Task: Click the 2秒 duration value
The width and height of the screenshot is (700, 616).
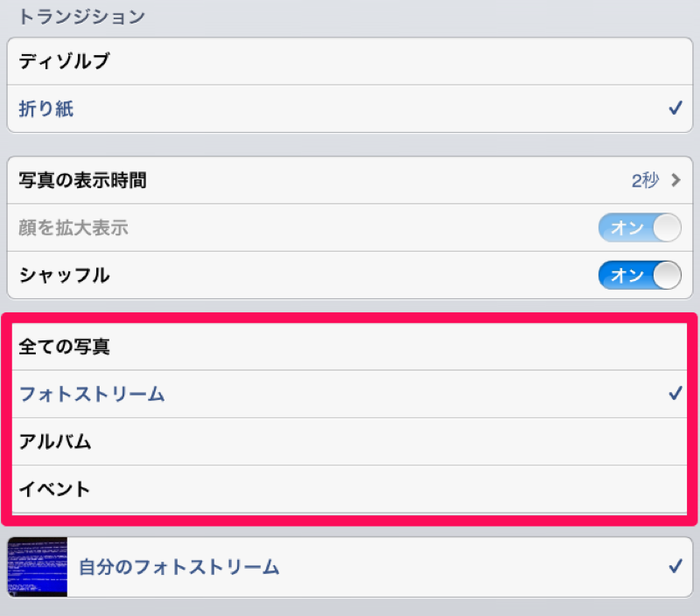Action: point(645,180)
